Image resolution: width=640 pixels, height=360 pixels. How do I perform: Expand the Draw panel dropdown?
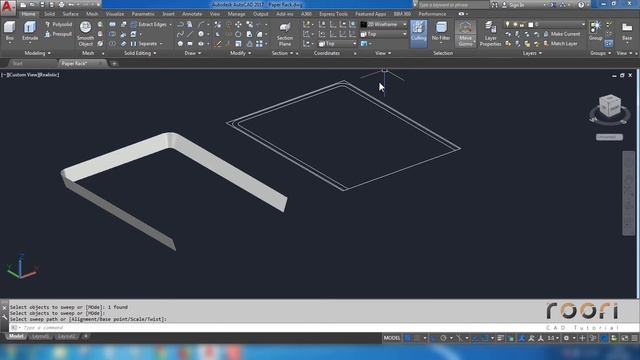(x=193, y=53)
